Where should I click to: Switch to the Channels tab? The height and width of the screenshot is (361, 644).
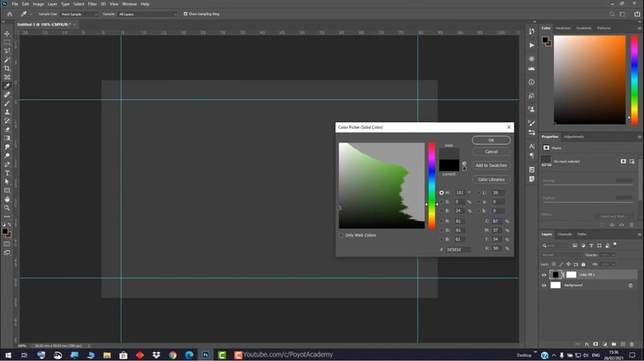564,234
